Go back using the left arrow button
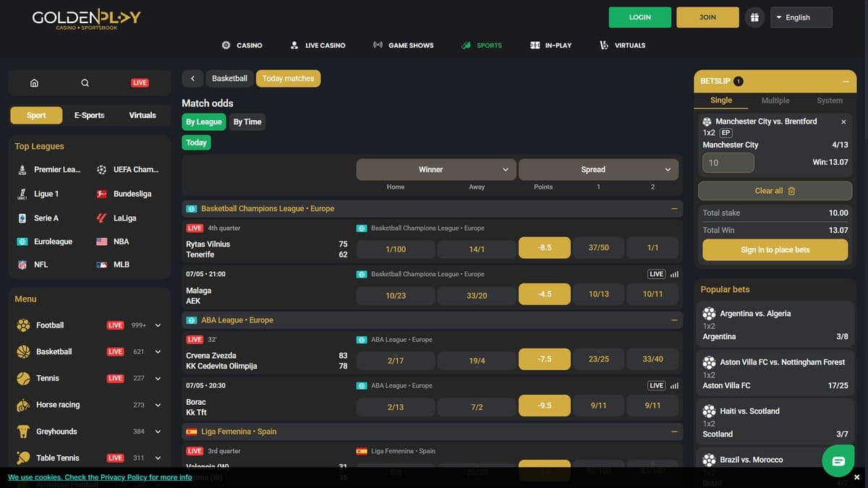868x488 pixels. tap(192, 78)
